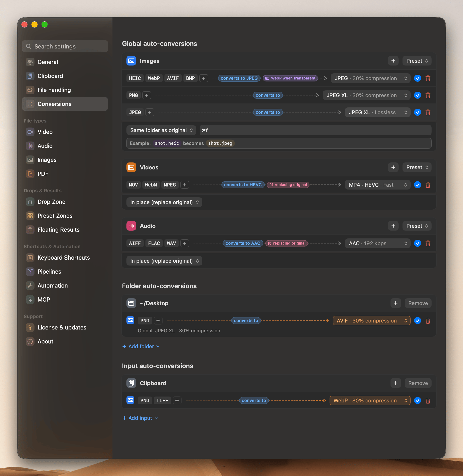This screenshot has height=476, width=463.
Task: Open General settings in sidebar
Action: click(x=65, y=62)
